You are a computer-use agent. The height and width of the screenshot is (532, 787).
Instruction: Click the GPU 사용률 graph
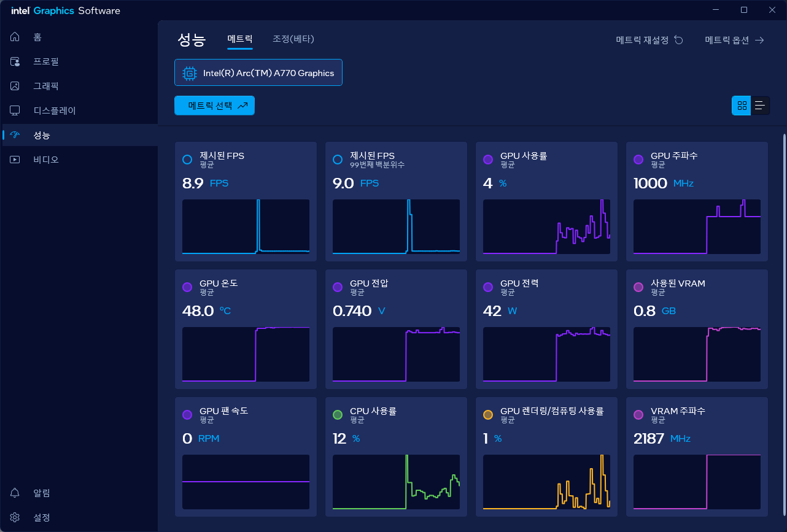tap(546, 226)
